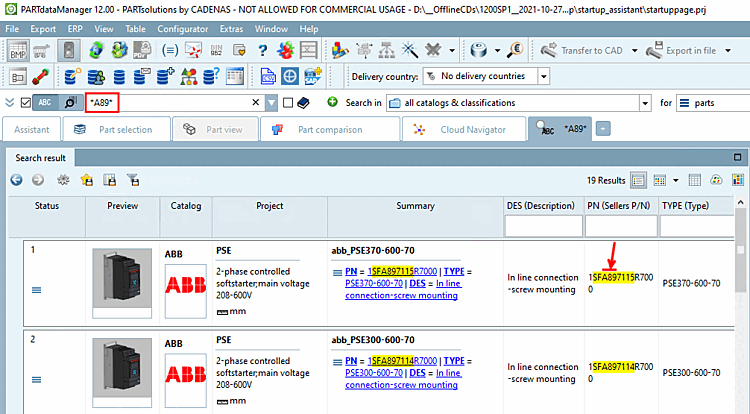
Task: Open the search history dropdown arrow
Action: [x=272, y=103]
